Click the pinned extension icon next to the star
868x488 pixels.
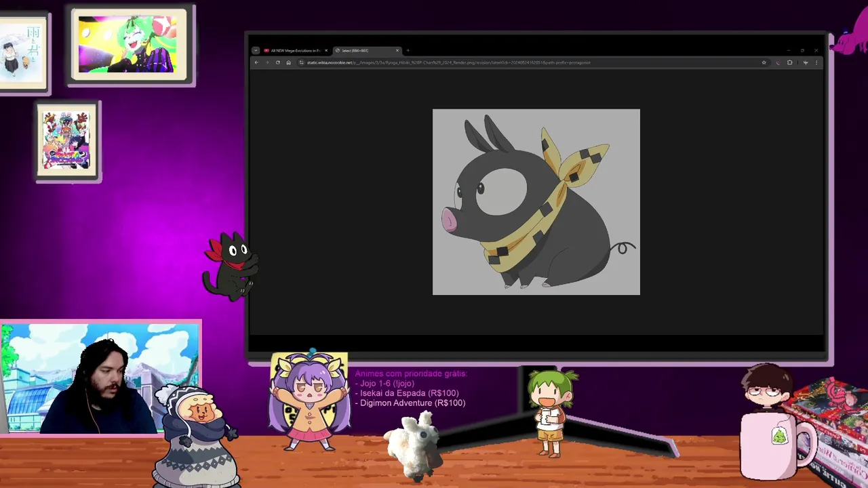(x=778, y=62)
